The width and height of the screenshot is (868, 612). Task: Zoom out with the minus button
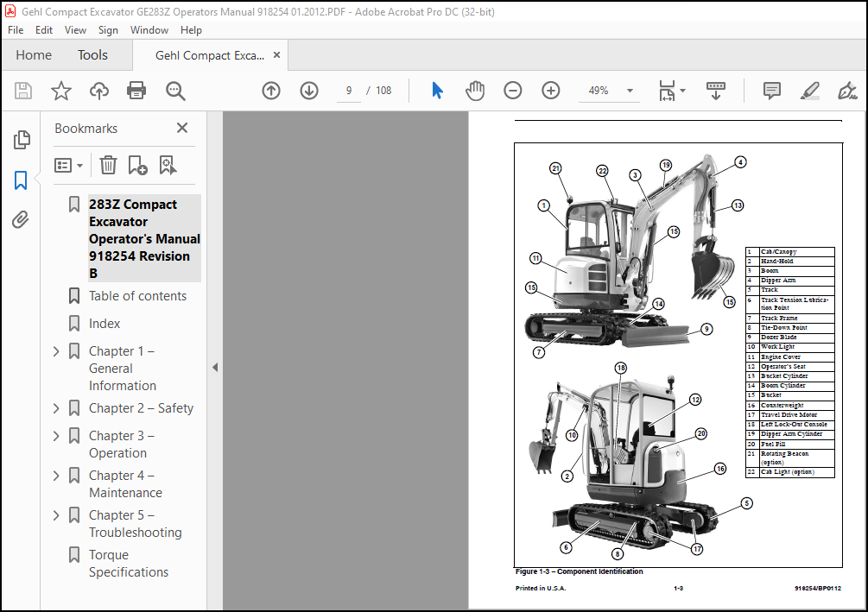[x=513, y=90]
